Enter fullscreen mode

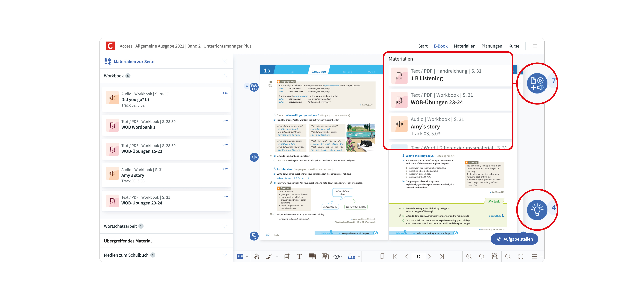(521, 256)
